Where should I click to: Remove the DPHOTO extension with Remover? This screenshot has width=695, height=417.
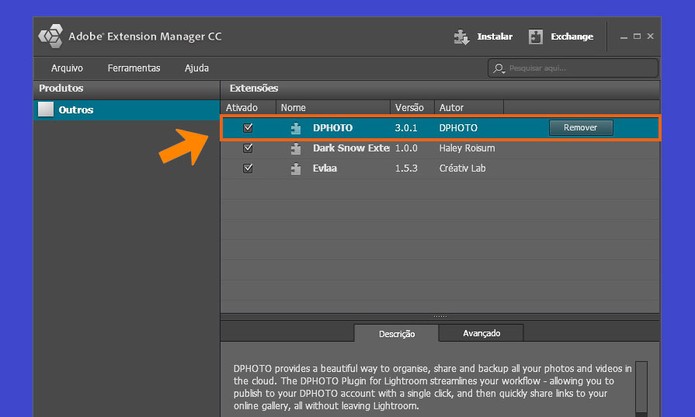[x=581, y=128]
